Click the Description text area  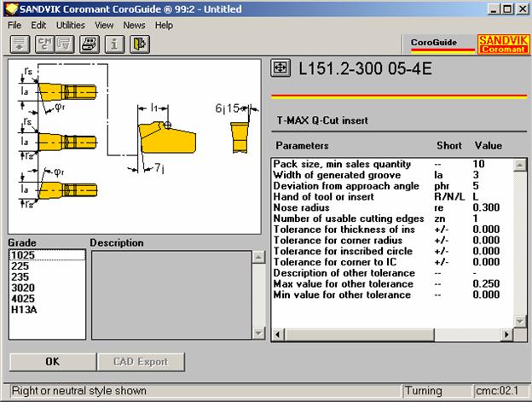[x=171, y=294]
